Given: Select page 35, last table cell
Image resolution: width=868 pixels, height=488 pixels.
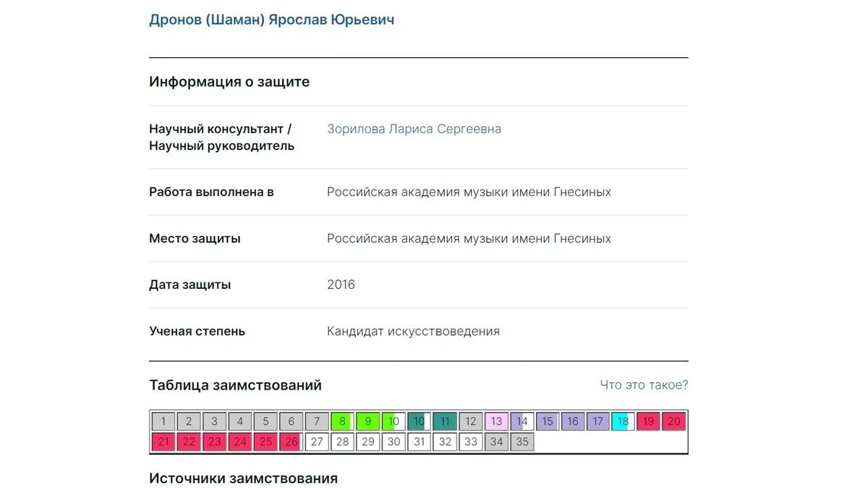Looking at the screenshot, I should [522, 441].
